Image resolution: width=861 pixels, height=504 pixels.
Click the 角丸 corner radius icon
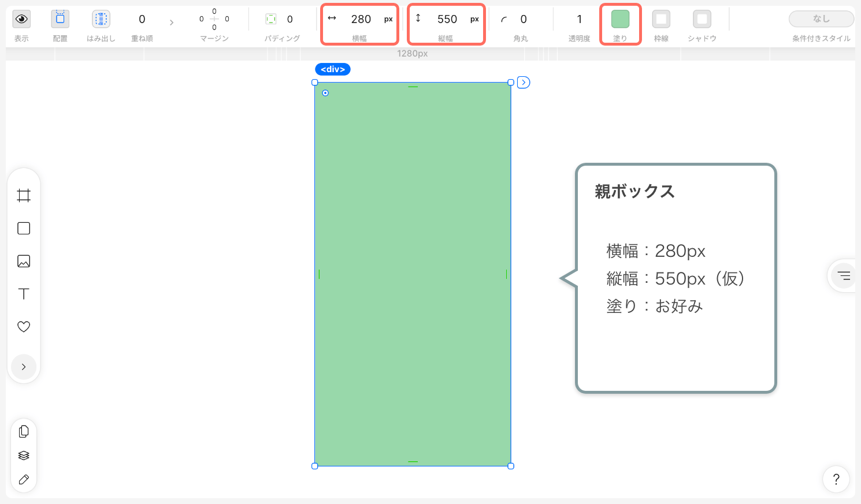coord(504,20)
